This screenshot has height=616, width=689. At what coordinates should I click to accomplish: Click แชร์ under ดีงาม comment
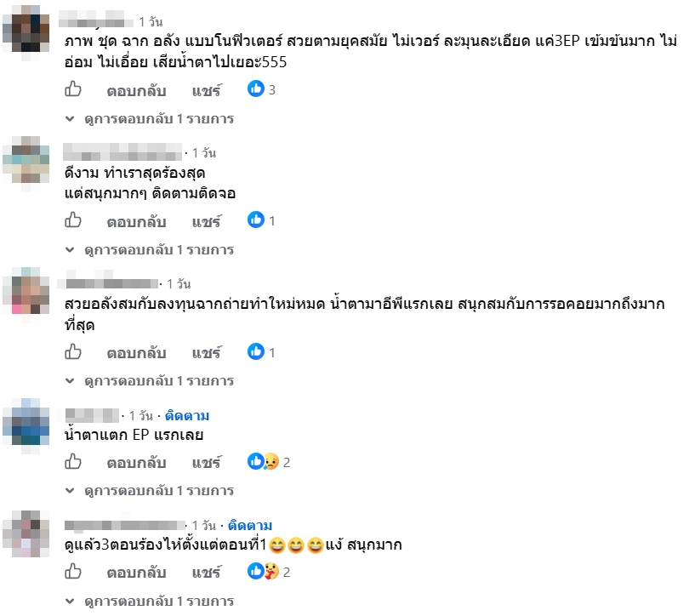207,221
